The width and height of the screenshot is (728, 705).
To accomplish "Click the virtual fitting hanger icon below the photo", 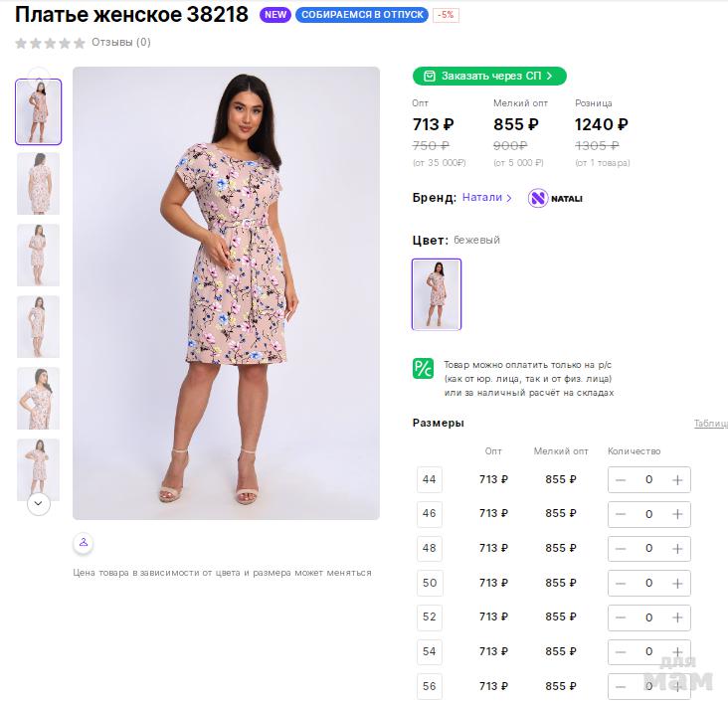I will point(84,542).
